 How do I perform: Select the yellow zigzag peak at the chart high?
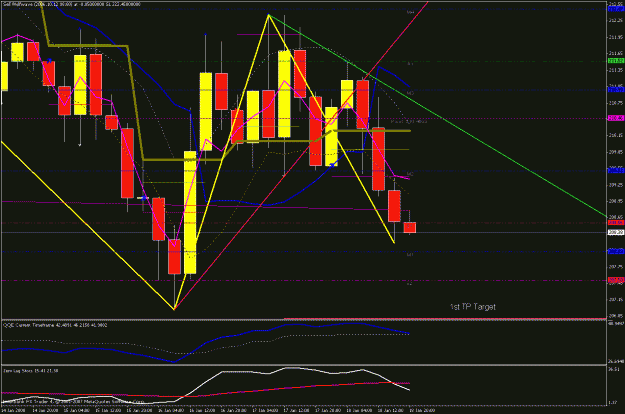click(269, 15)
